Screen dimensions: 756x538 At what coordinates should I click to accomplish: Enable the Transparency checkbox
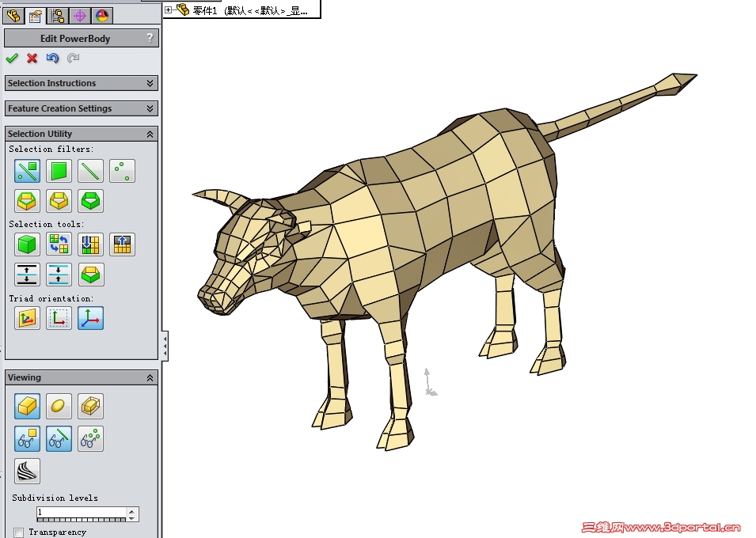[19, 532]
